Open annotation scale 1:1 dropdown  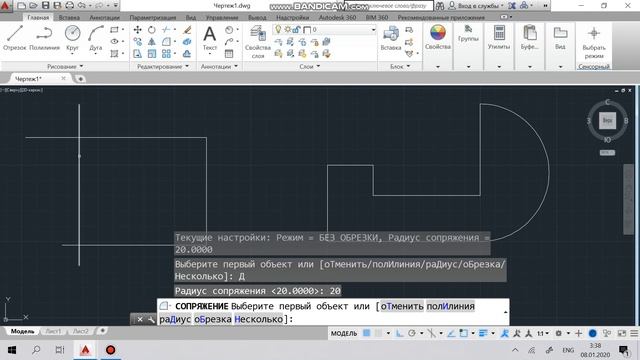click(x=542, y=333)
